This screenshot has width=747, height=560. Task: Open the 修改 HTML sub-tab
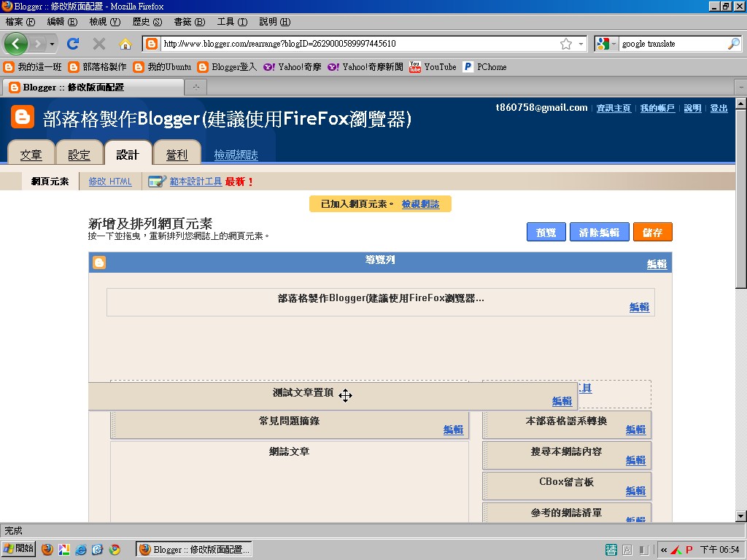(110, 182)
